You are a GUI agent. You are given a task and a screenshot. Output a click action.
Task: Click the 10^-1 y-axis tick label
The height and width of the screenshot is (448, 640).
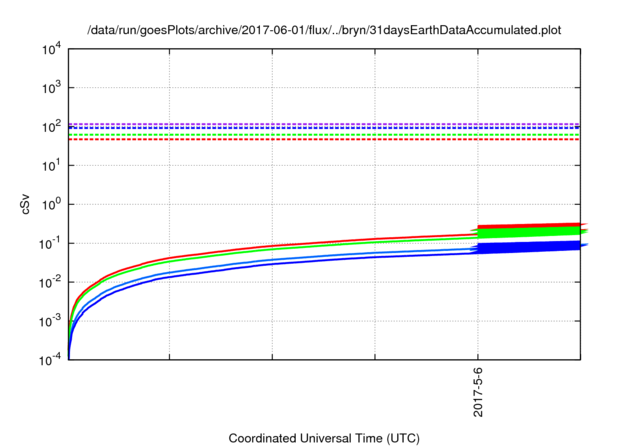pyautogui.click(x=51, y=244)
